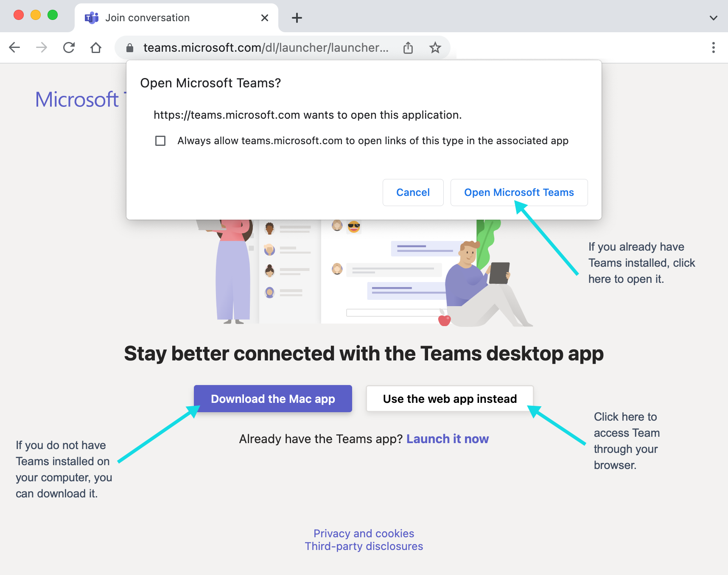Open the Chrome three-dot menu
The width and height of the screenshot is (728, 575).
[713, 47]
